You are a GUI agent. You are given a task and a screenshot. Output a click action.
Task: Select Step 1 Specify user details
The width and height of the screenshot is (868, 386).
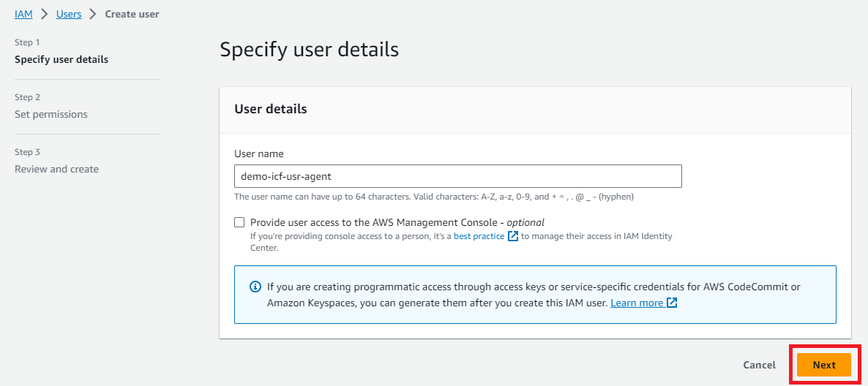(x=61, y=60)
